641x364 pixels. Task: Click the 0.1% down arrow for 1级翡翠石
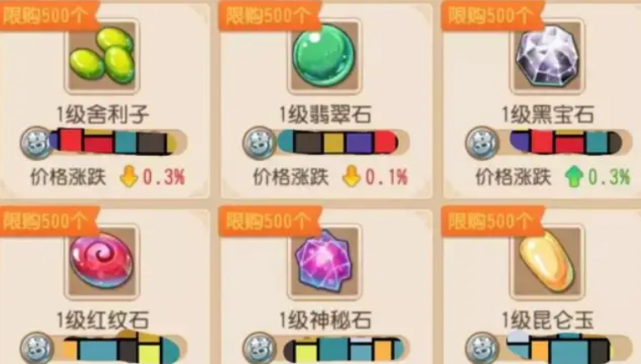pyautogui.click(x=351, y=177)
